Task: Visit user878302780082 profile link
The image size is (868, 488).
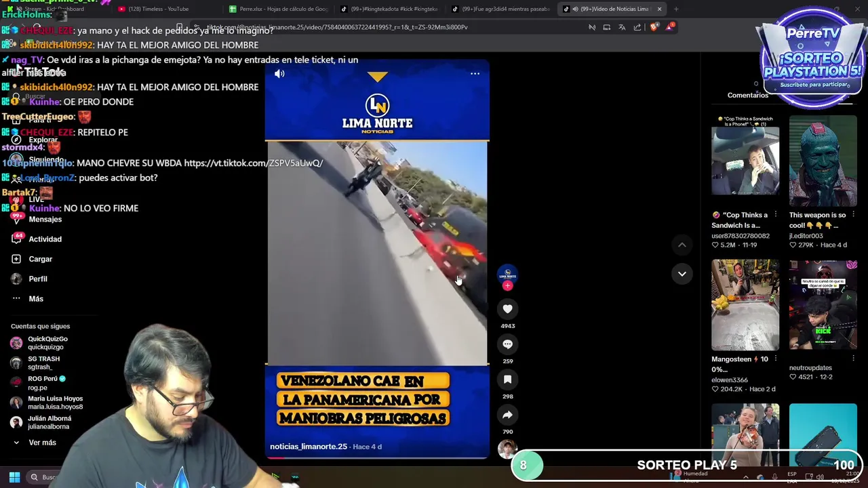Action: tap(740, 236)
